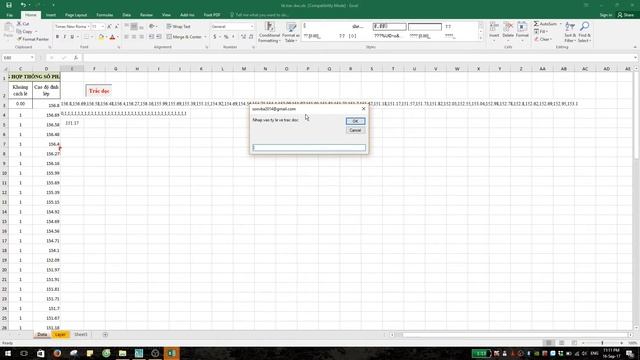Screen dimensions: 640x360
Task: Open Find & Select
Action: pyautogui.click(x=584, y=32)
